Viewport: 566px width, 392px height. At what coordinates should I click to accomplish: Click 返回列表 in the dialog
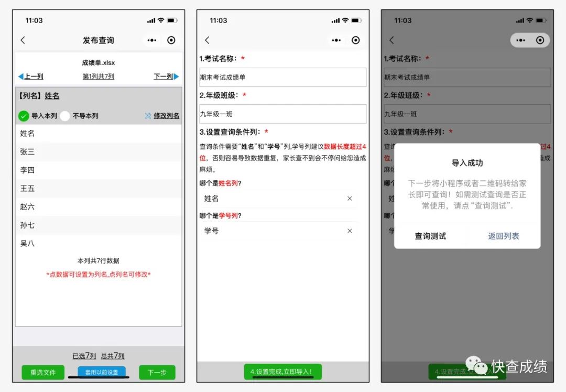504,236
